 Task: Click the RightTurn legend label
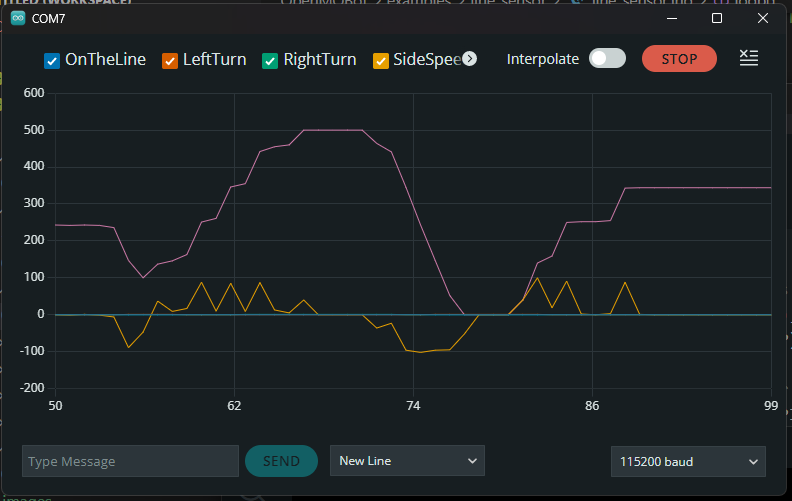coord(320,60)
